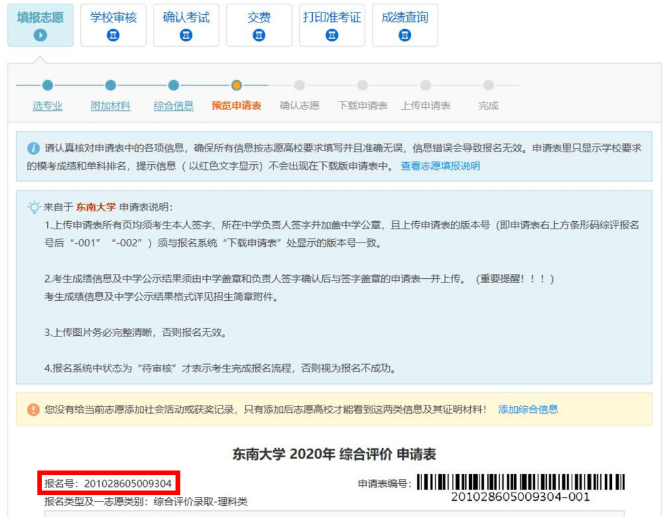Go to the 选专业 step link
This screenshot has width=667, height=528.
(x=48, y=106)
